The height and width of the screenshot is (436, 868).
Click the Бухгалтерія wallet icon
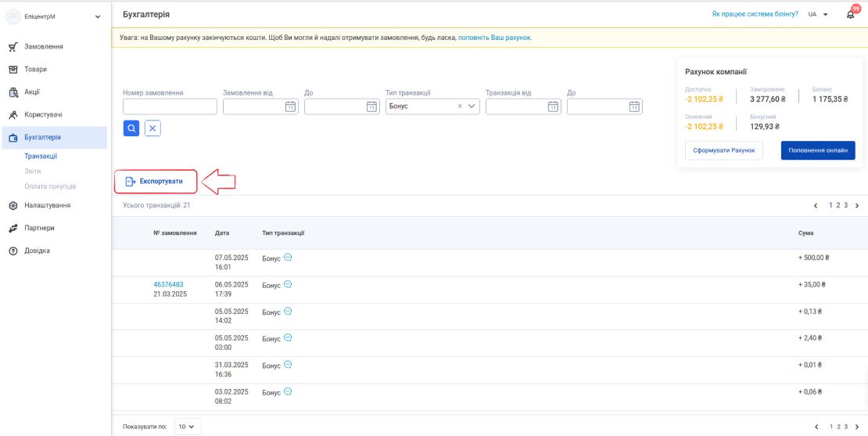pos(13,138)
